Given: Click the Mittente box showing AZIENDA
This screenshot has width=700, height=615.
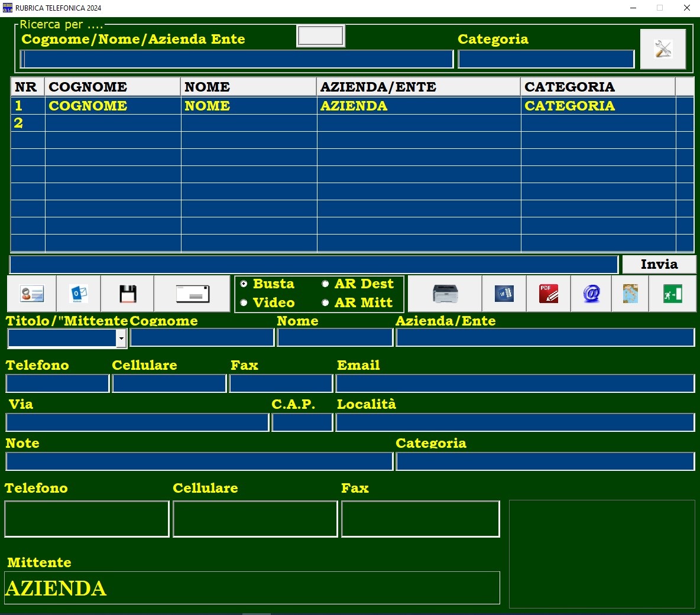Looking at the screenshot, I should pyautogui.click(x=252, y=588).
